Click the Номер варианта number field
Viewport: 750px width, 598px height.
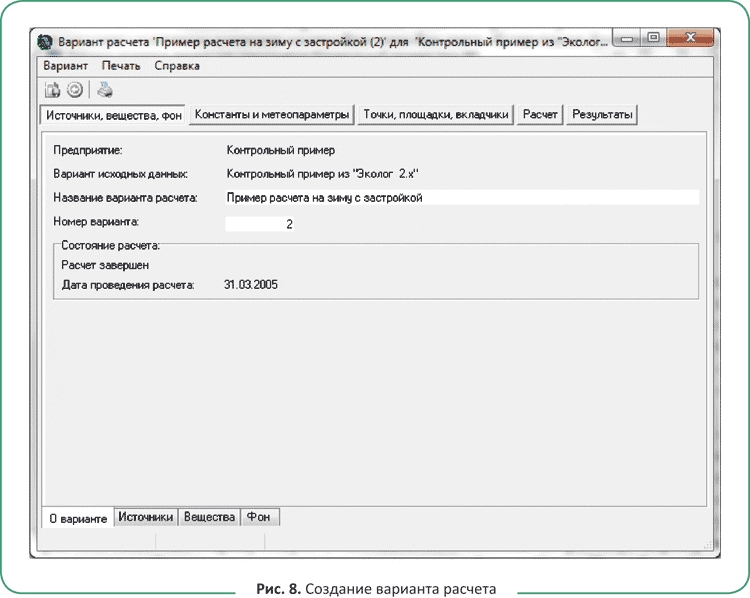pyautogui.click(x=261, y=224)
